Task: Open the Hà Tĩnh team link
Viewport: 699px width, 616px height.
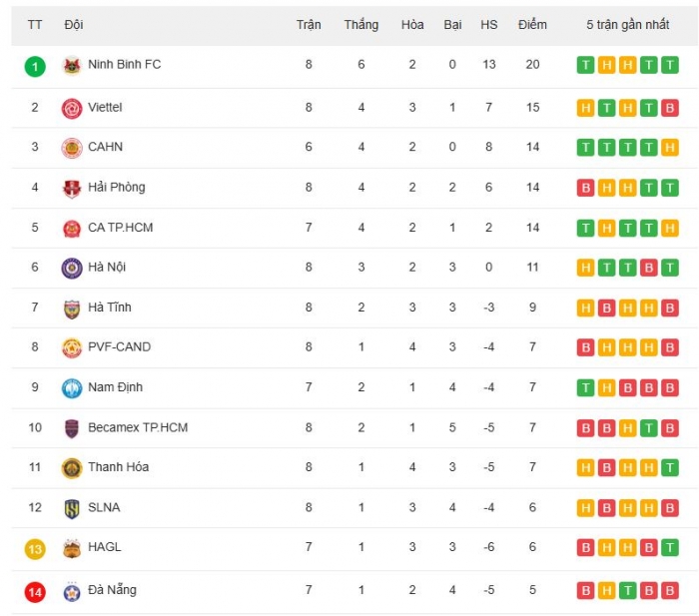Action: [110, 308]
